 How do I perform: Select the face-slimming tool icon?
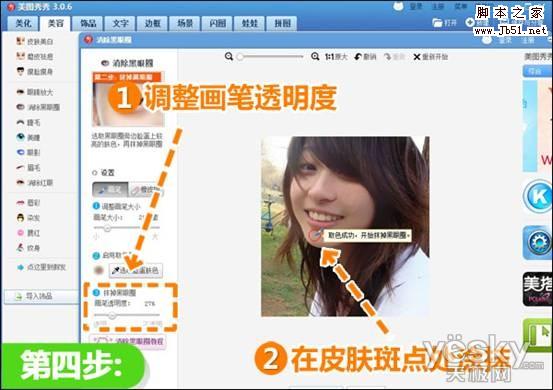click(20, 71)
